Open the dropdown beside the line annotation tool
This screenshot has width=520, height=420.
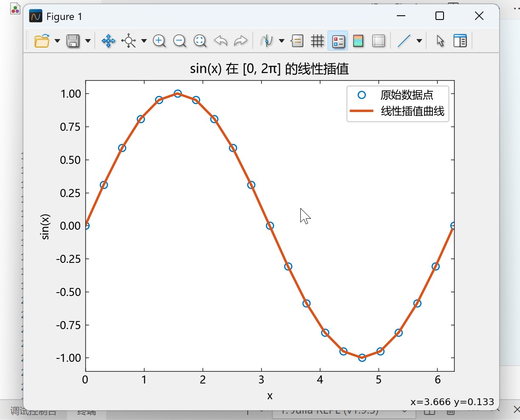click(419, 41)
